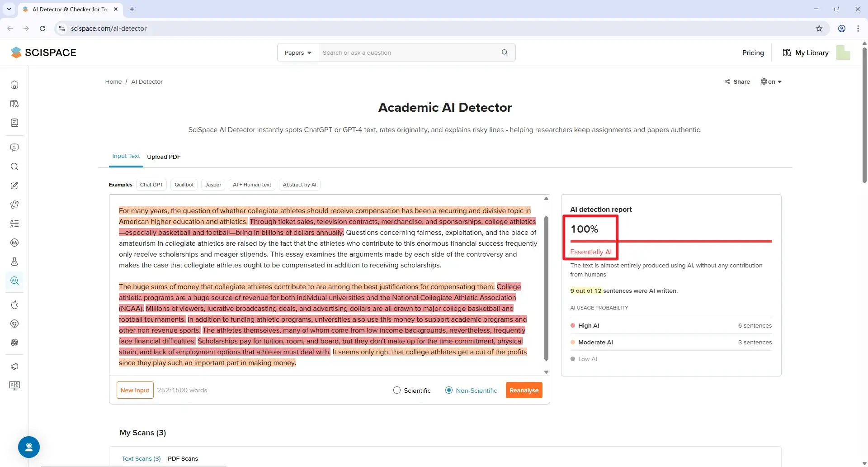Screen dimensions: 868x467
Task: Click the text box scroll up arrow
Action: click(546, 198)
